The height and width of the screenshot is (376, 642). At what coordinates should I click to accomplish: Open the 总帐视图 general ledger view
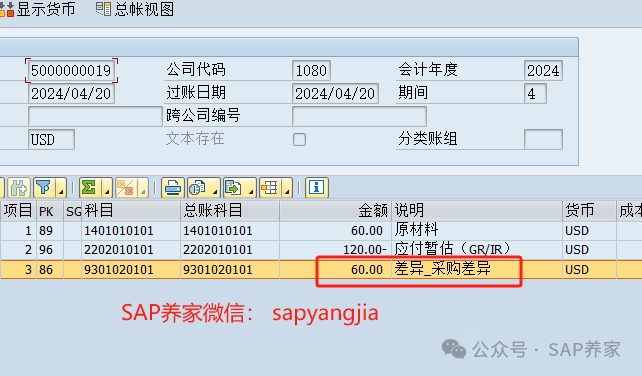135,9
